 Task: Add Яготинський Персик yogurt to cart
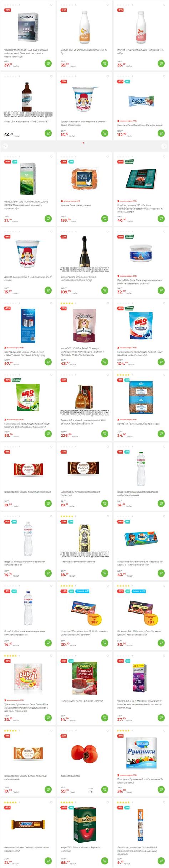104,63
